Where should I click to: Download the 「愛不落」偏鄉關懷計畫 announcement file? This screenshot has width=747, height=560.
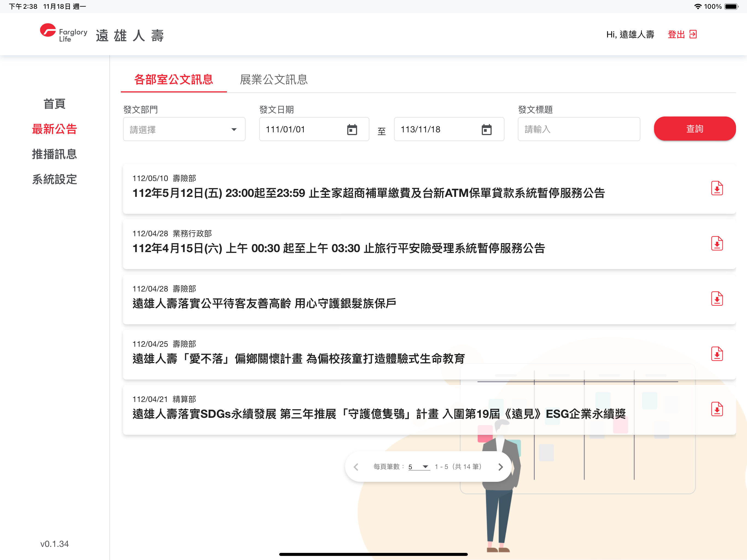pyautogui.click(x=717, y=354)
